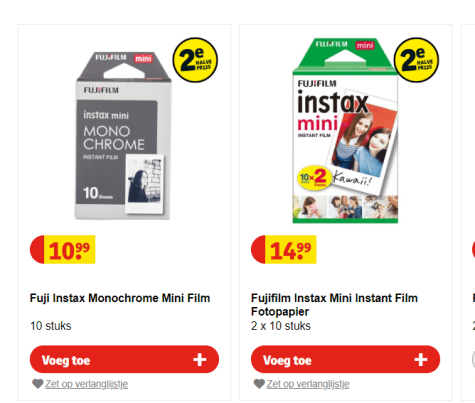Open Fujifilm Instax Mini Instant Film Fotopapier title

(334, 304)
